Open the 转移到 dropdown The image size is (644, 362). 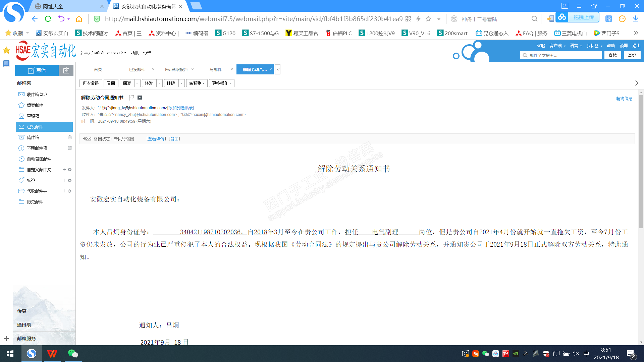pos(197,83)
